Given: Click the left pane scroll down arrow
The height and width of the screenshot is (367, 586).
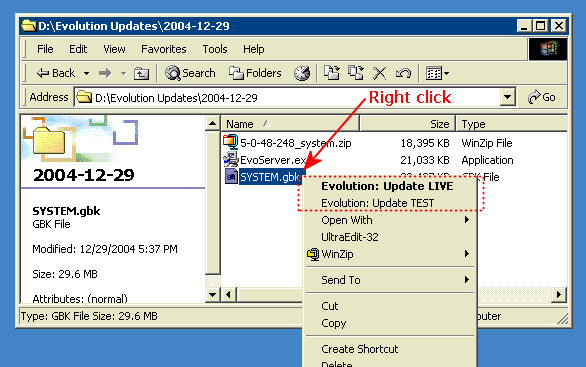Looking at the screenshot, I should pos(212,294).
